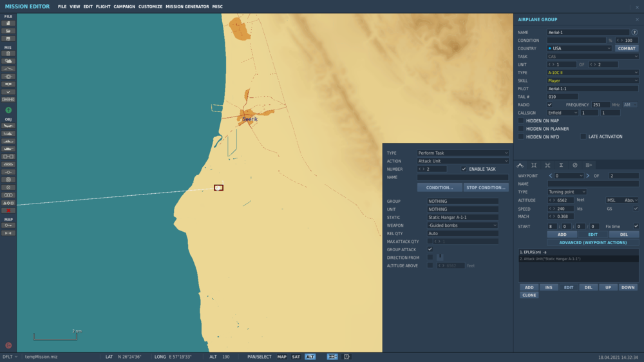
Task: Click the red X delete object icon
Action: (8, 211)
